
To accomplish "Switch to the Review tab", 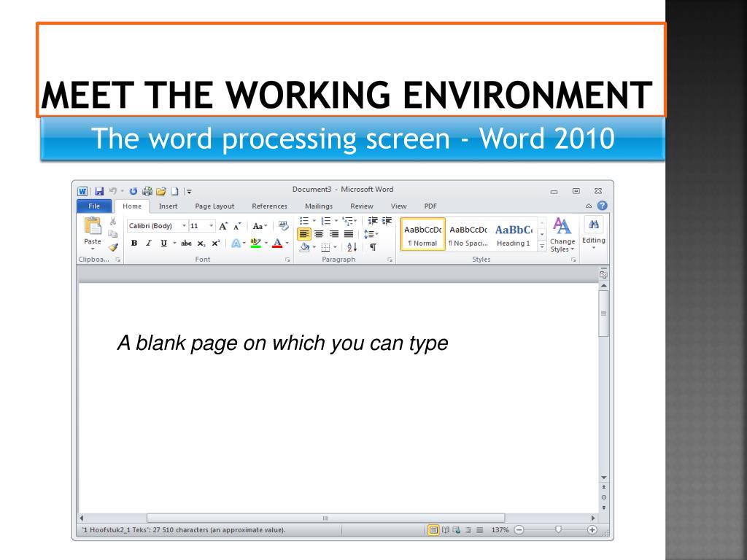I will pos(362,206).
